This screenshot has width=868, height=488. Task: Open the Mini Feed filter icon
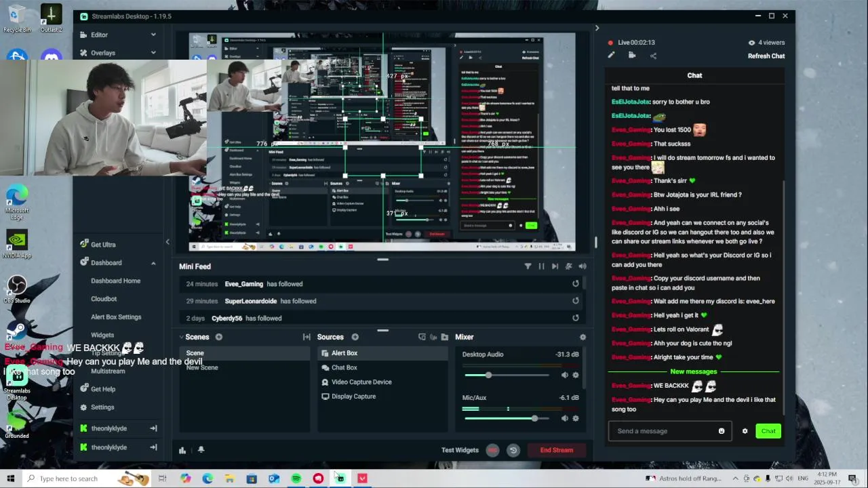pos(528,266)
